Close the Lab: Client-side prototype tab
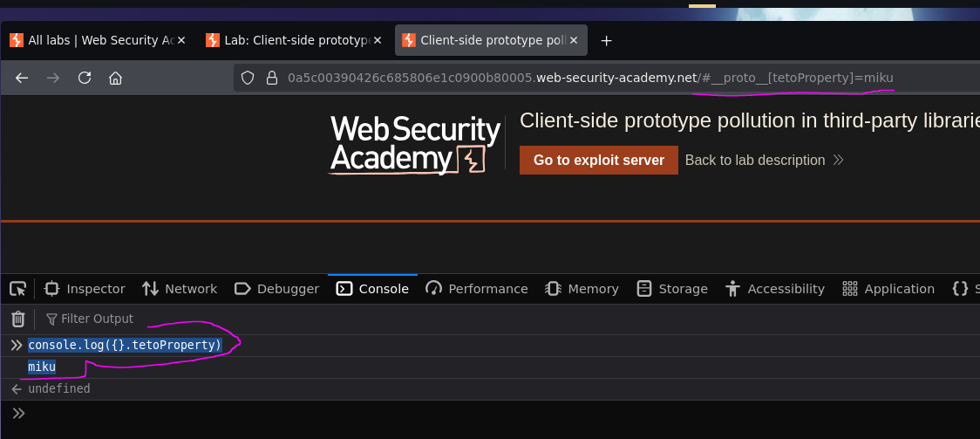The width and height of the screenshot is (980, 439). [378, 41]
